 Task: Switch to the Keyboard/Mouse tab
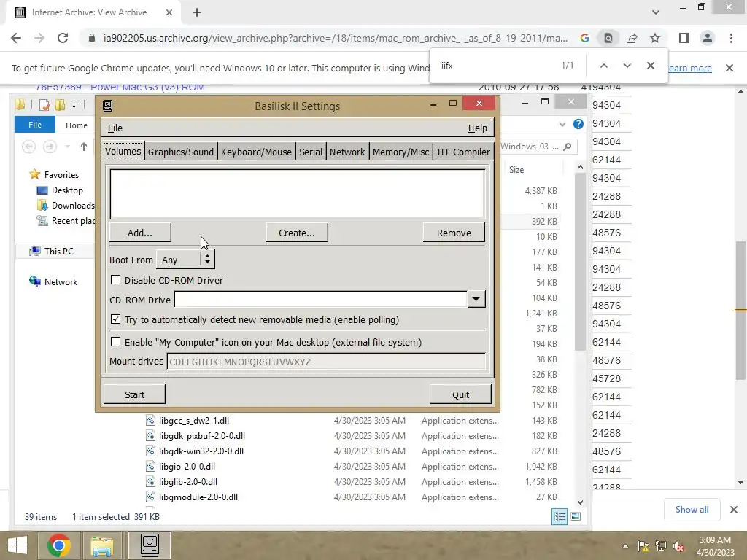point(256,152)
